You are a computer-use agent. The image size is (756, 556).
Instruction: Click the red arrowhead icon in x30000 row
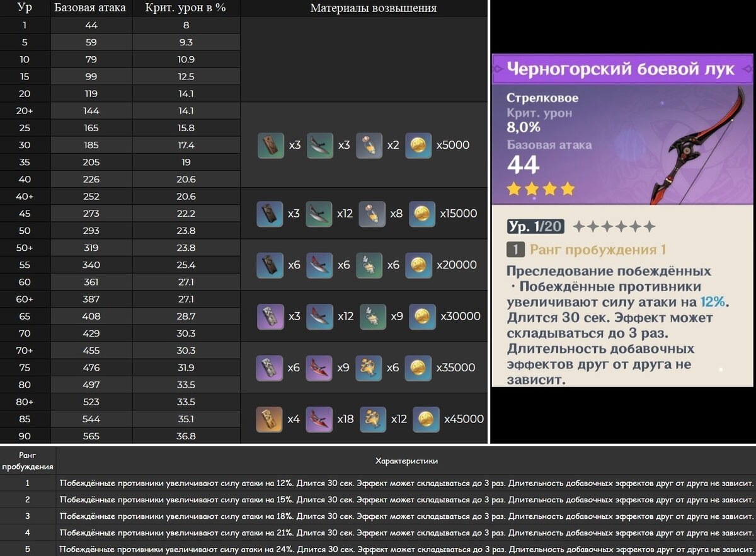pyautogui.click(x=319, y=316)
